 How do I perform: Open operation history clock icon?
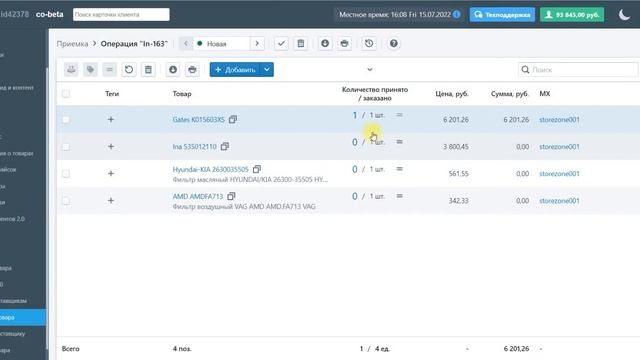369,43
